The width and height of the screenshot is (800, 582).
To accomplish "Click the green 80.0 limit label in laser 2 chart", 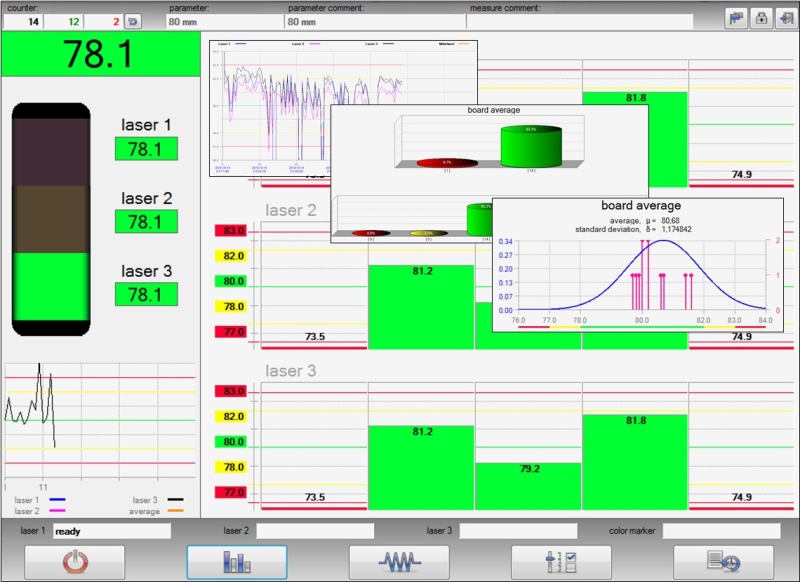I will 231,281.
